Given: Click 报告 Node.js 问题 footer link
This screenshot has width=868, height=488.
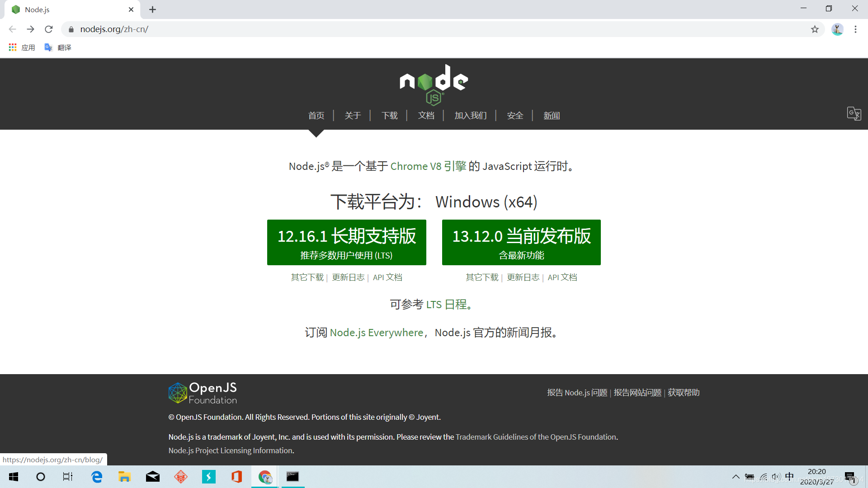Looking at the screenshot, I should [x=577, y=393].
